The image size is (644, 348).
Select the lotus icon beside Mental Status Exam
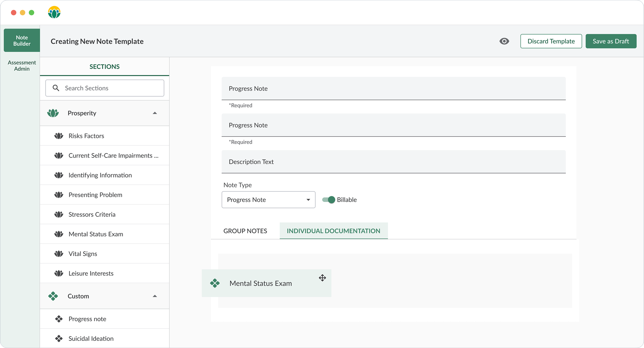point(59,234)
